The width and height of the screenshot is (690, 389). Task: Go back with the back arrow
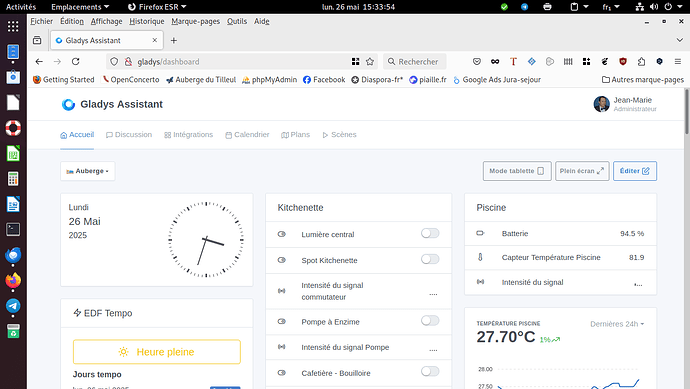[x=39, y=62]
